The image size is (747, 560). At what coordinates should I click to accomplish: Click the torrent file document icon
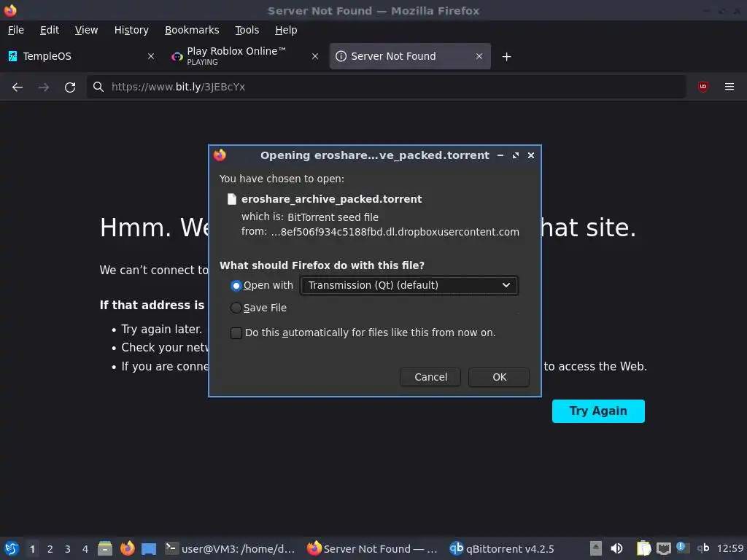(x=231, y=199)
